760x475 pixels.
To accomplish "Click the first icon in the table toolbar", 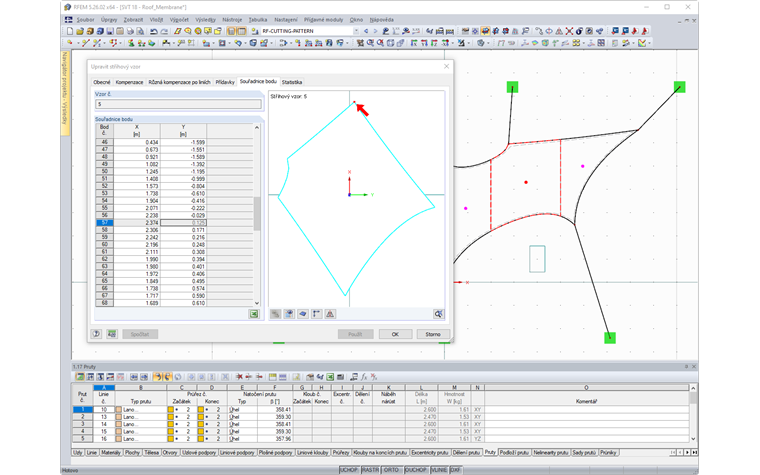I will click(80, 377).
